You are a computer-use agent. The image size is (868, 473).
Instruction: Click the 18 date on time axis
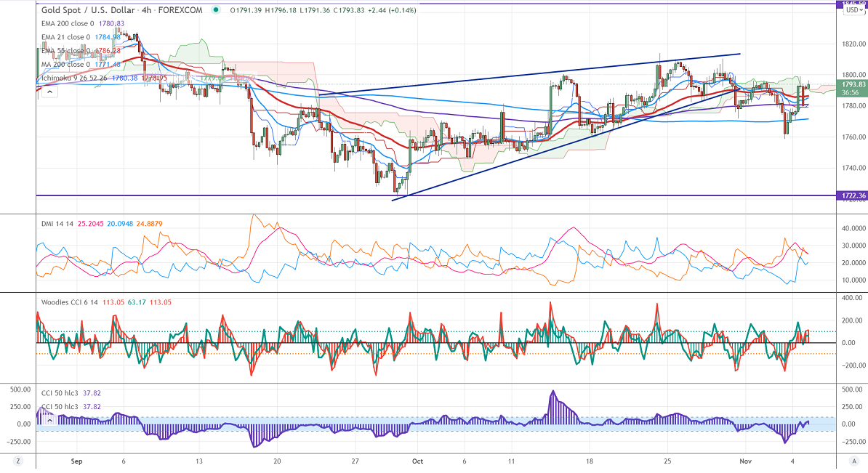click(x=590, y=461)
